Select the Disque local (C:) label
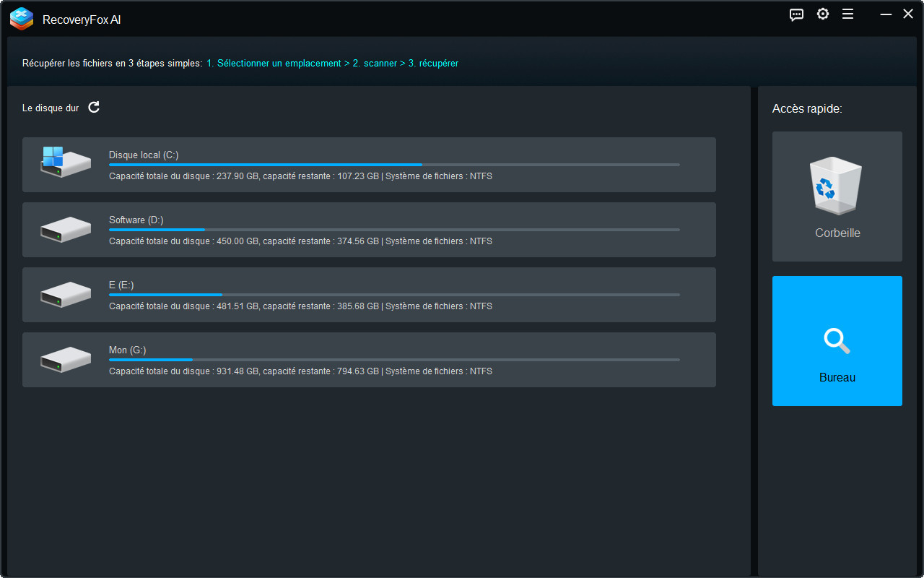Screen dimensions: 924x578 pos(144,155)
